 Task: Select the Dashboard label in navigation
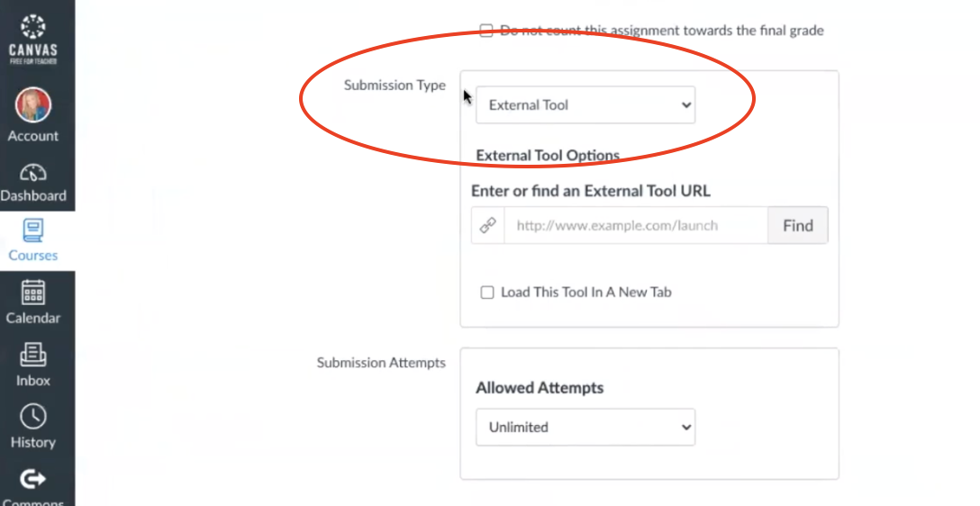[33, 195]
